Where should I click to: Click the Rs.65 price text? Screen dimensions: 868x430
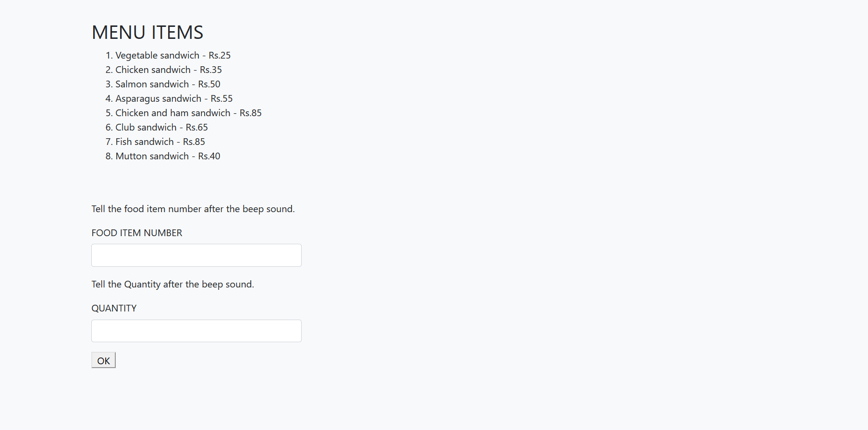[197, 128]
